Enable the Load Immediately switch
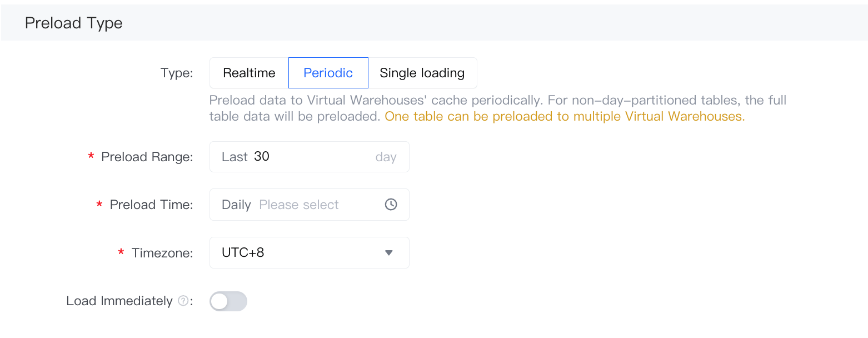 (x=228, y=301)
